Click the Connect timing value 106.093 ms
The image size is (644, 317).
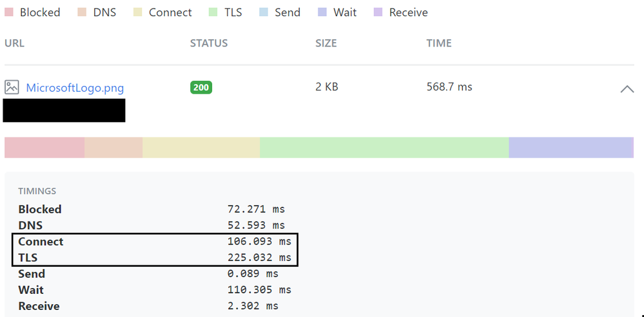click(259, 241)
